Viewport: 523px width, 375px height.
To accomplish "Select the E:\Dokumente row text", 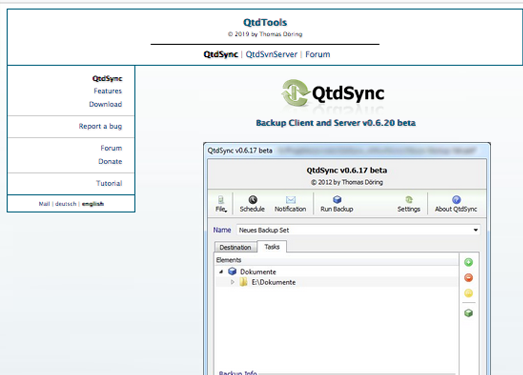I will click(x=274, y=282).
